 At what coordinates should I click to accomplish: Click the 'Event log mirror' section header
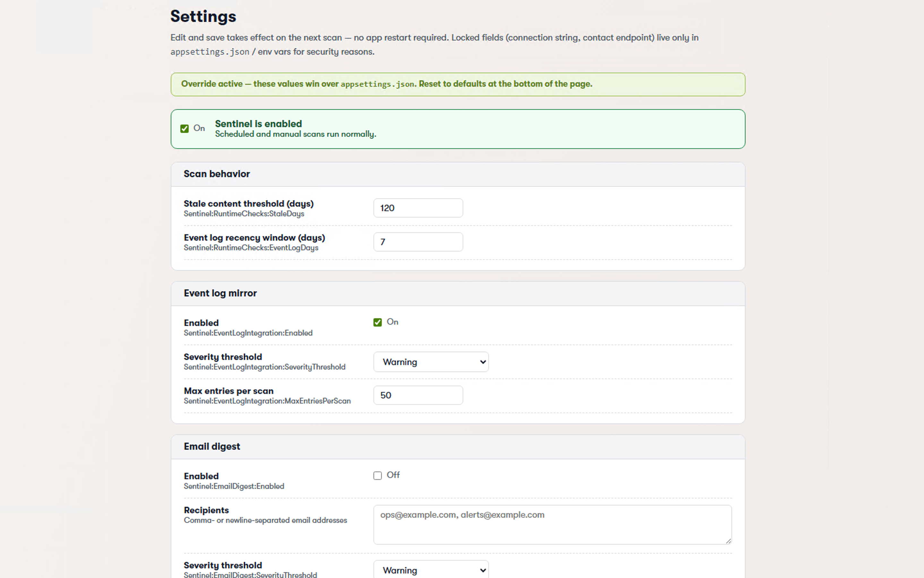(x=220, y=293)
